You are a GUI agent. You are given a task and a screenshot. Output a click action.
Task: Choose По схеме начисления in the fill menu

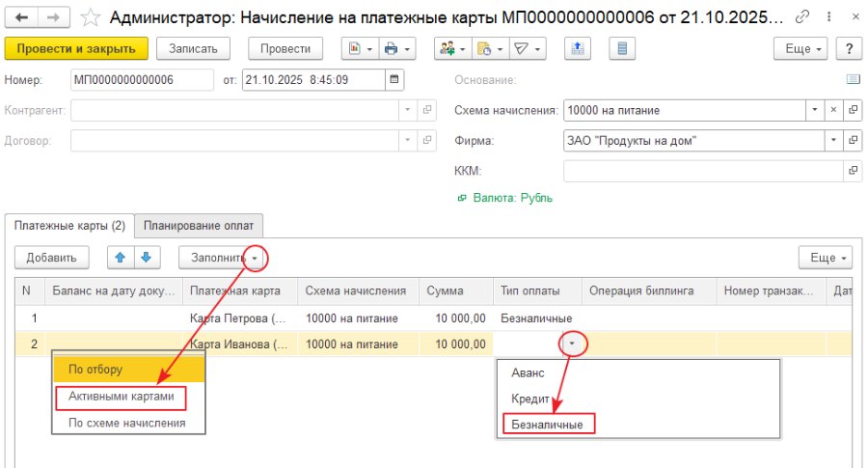tap(126, 423)
